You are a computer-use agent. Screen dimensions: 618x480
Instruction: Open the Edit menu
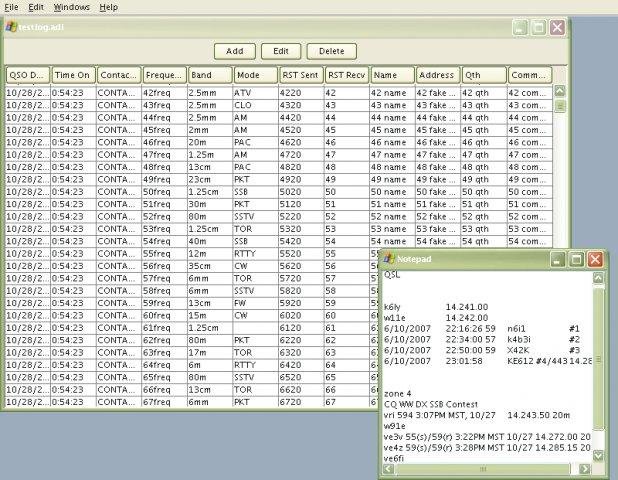pyautogui.click(x=36, y=7)
